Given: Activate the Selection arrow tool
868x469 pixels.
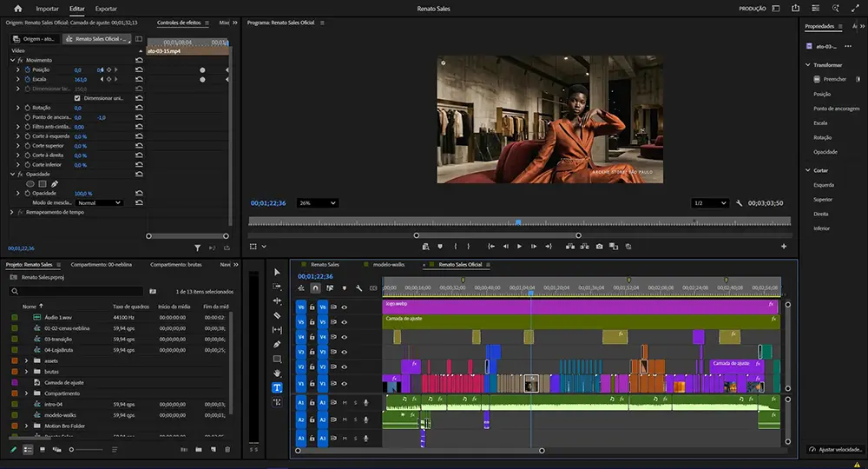Looking at the screenshot, I should (x=277, y=272).
